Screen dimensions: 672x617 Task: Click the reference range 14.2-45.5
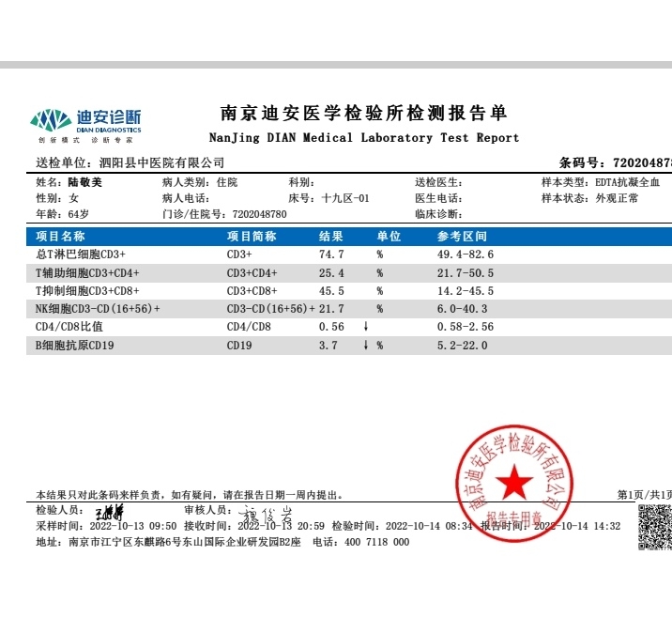click(x=466, y=291)
